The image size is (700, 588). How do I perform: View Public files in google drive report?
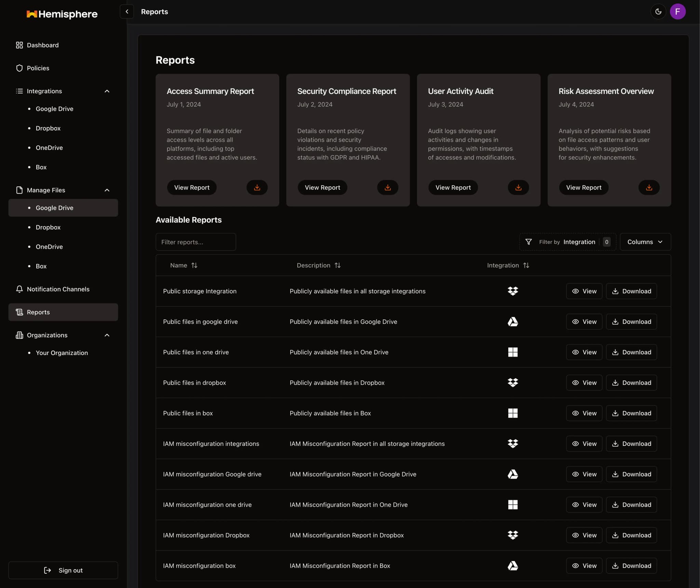tap(584, 322)
